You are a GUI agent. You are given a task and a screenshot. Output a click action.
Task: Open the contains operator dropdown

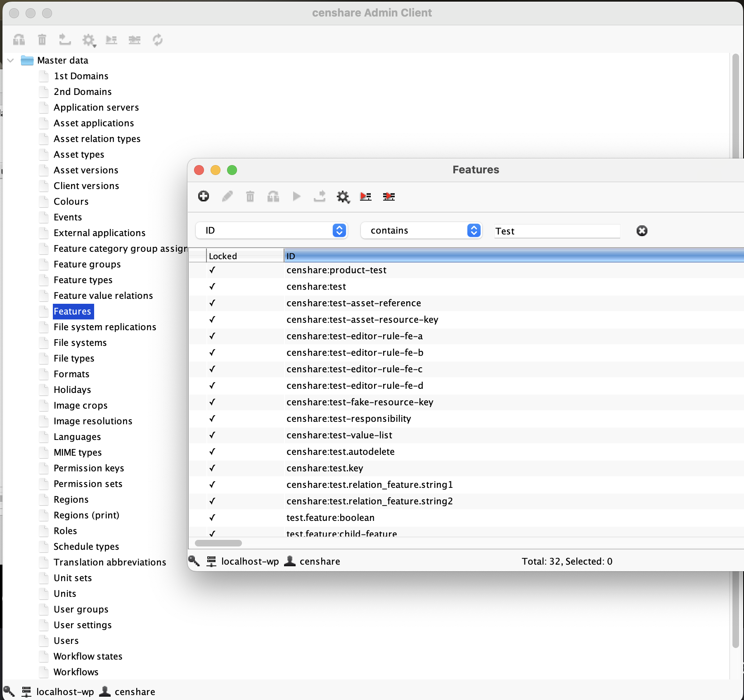tap(473, 230)
